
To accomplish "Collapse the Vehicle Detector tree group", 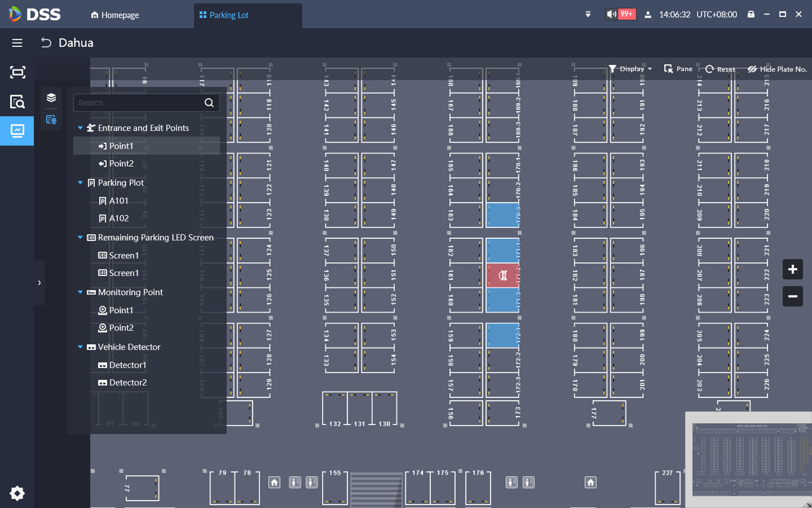I will 80,347.
